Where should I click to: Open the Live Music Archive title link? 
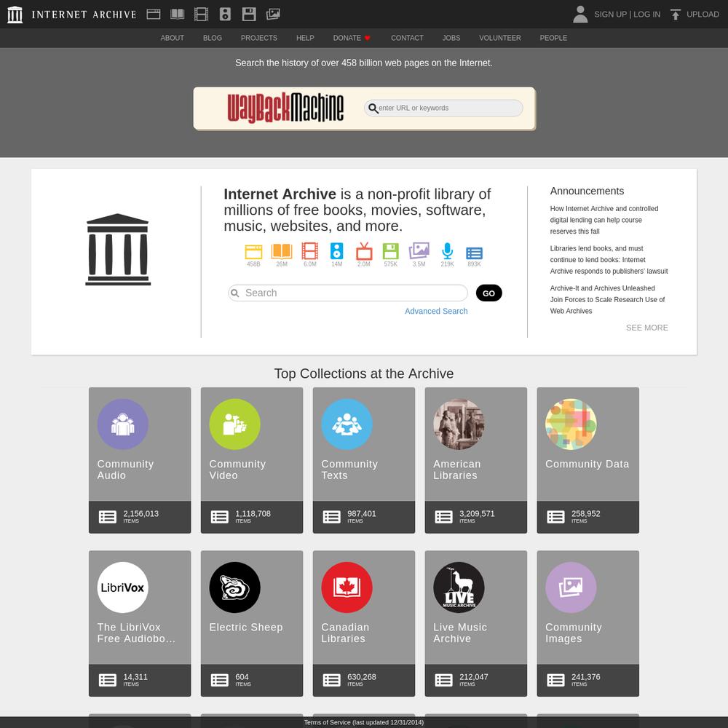tap(460, 633)
